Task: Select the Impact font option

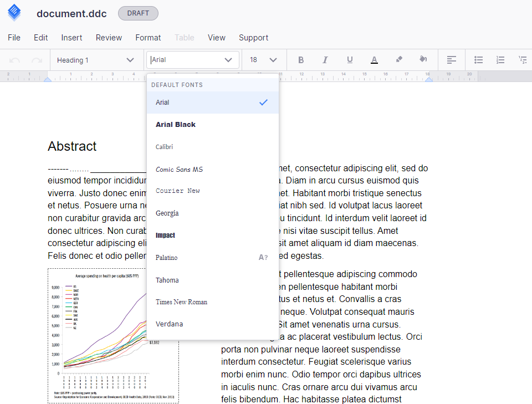Action: (x=213, y=236)
